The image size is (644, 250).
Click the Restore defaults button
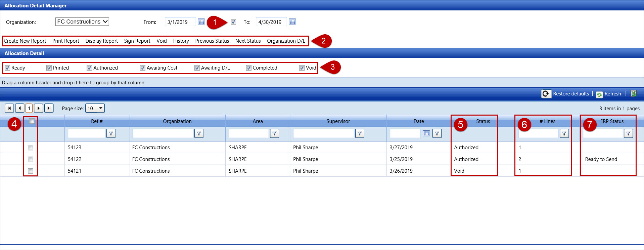(570, 94)
